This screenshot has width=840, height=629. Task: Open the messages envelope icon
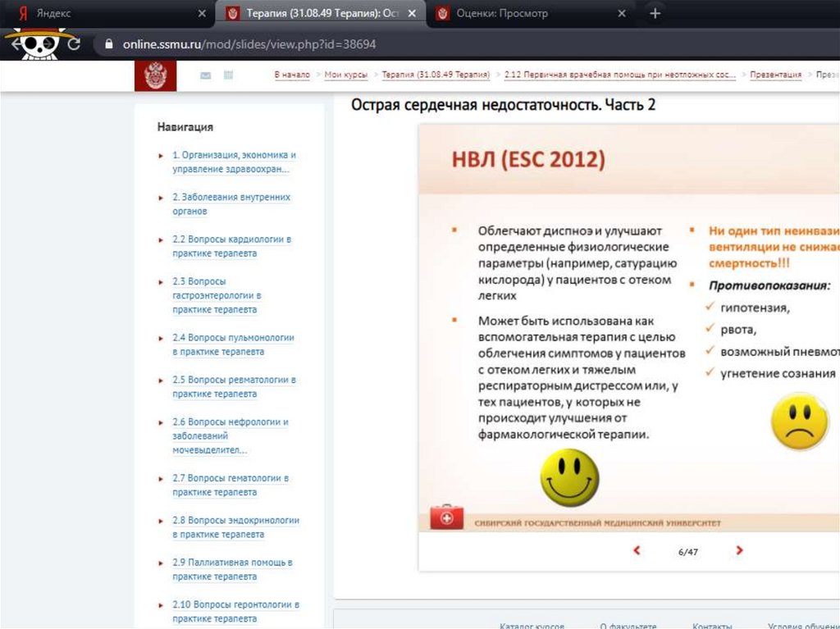click(x=205, y=75)
